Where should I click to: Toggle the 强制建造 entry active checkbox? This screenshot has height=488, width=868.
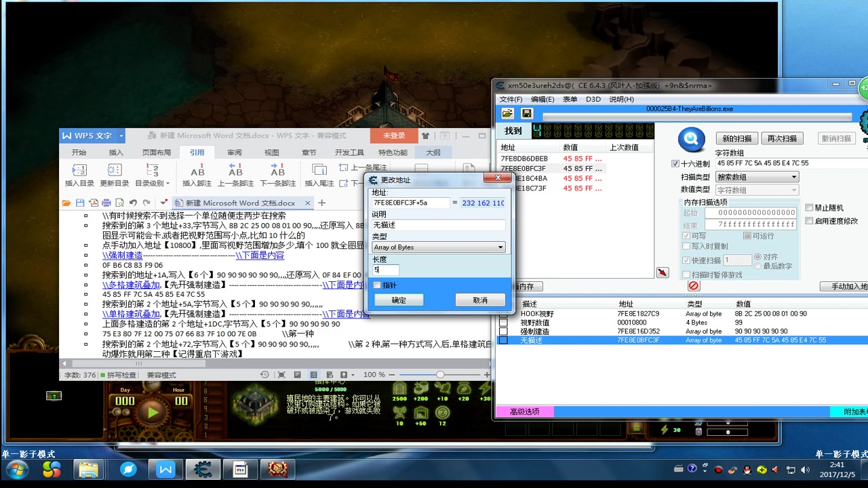tap(503, 331)
